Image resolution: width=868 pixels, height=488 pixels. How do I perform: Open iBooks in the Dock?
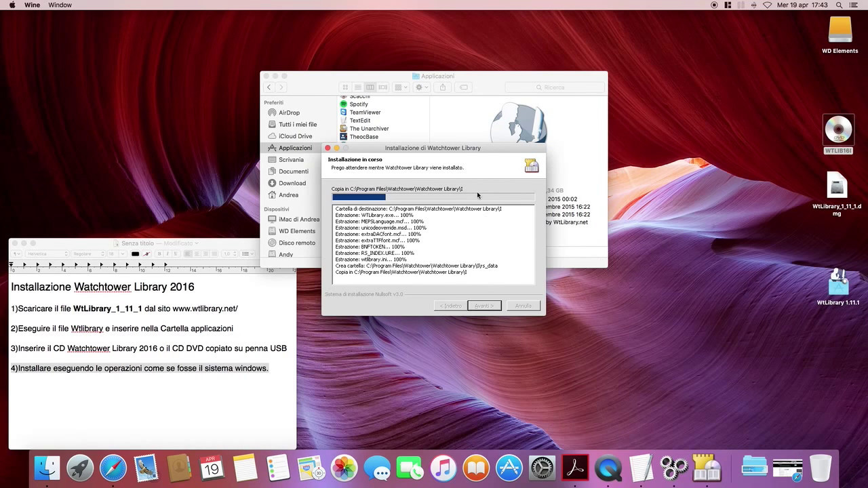point(476,468)
